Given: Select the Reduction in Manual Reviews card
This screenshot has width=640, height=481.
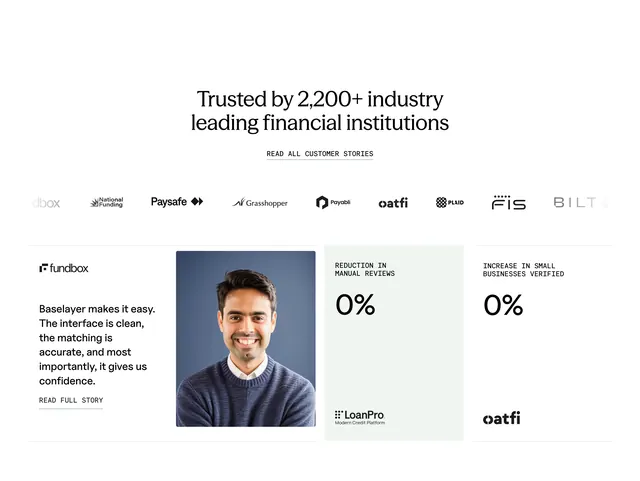Looking at the screenshot, I should (x=394, y=343).
